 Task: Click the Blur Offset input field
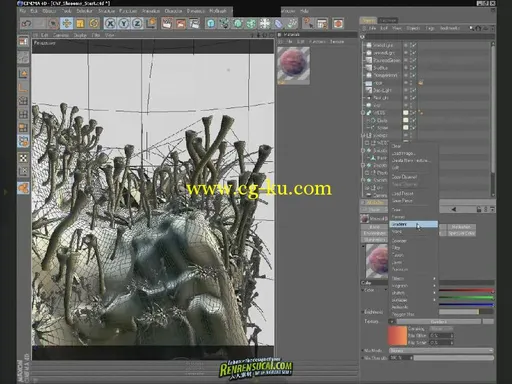[x=441, y=336]
